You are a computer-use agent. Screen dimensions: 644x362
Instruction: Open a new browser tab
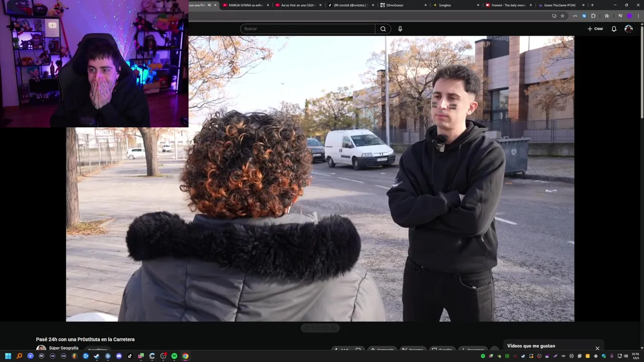coord(592,5)
